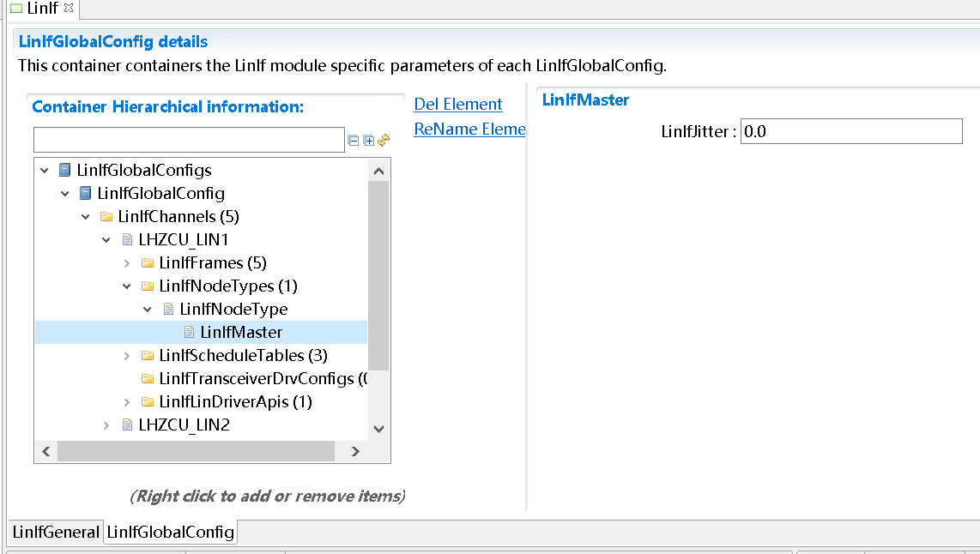Click the LinIfChannels folder icon
This screenshot has height=554, width=980.
point(106,217)
